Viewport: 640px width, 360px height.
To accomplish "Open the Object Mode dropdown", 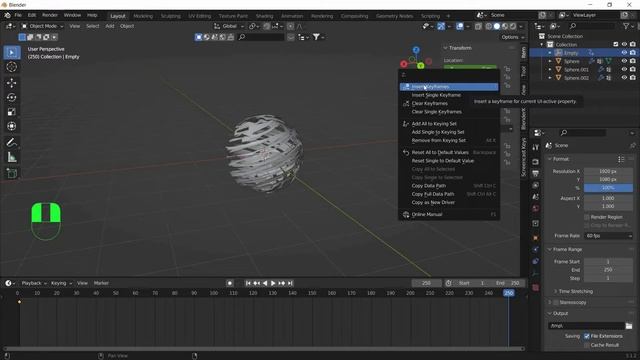I will click(42, 26).
